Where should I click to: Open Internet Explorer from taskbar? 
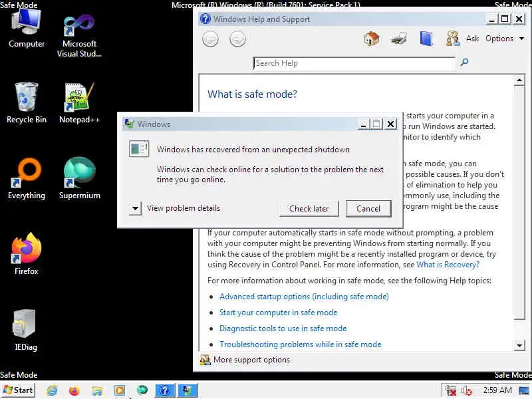(x=52, y=390)
